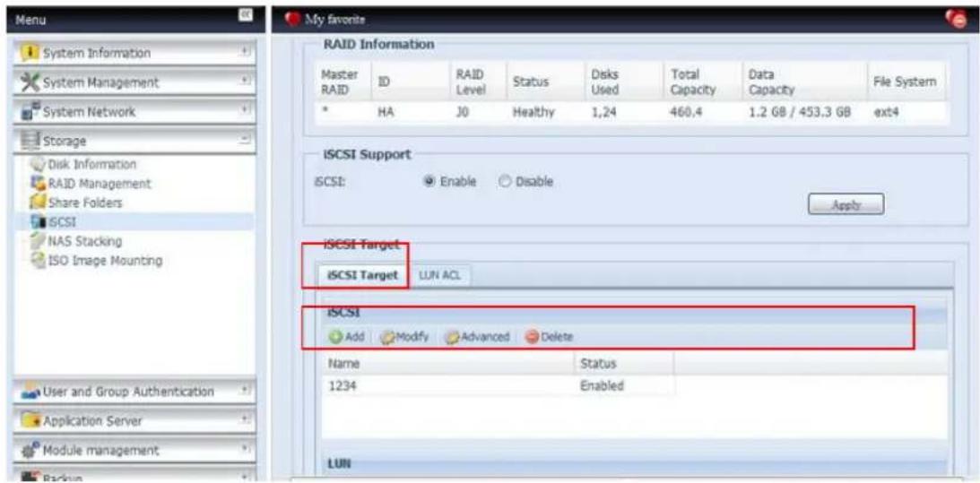The image size is (980, 483).
Task: Open the System Management menu section
Action: [x=134, y=82]
